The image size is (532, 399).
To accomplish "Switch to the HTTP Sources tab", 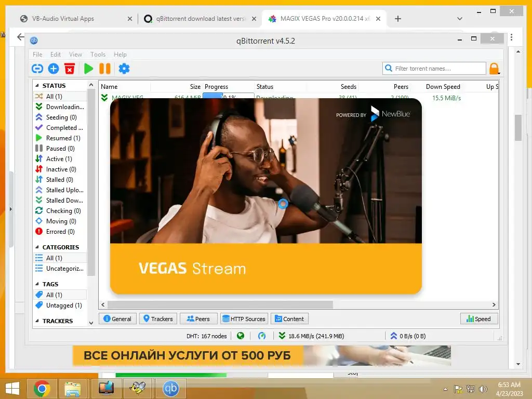I will click(x=244, y=319).
